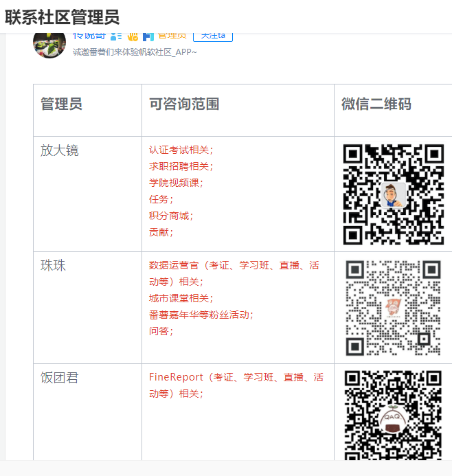Select the line 贡献;

161,232
